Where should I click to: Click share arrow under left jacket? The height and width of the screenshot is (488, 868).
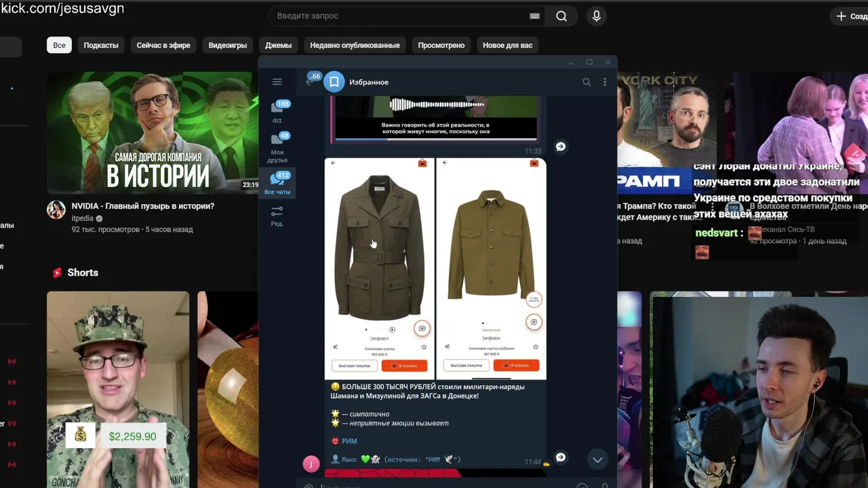(335, 347)
